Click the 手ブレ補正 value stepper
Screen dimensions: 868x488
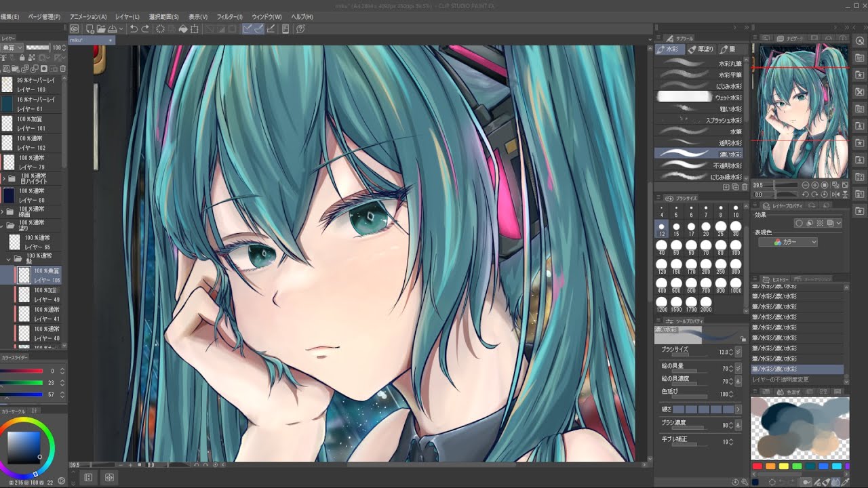click(x=732, y=442)
